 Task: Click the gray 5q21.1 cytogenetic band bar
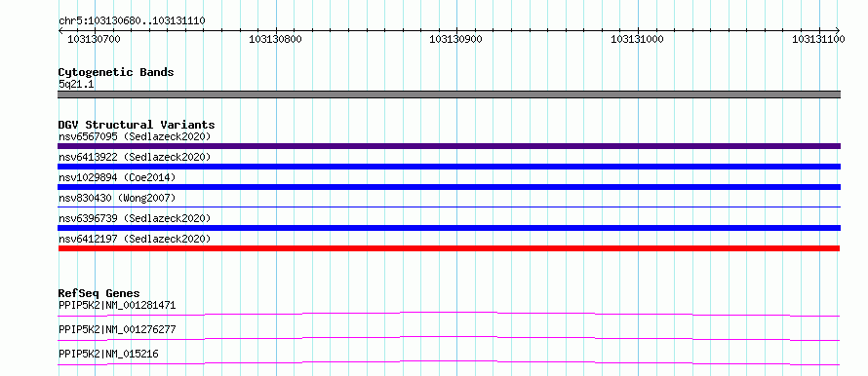coord(449,94)
